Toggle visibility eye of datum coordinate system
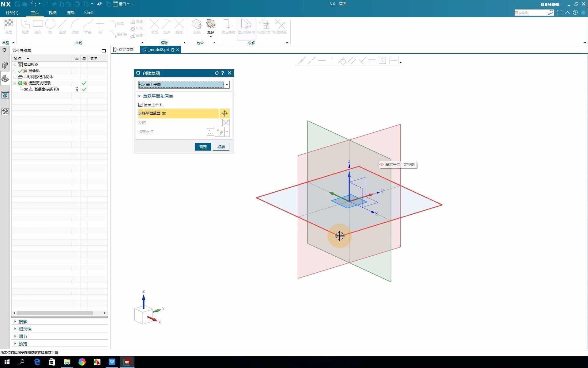Viewport: 588px width, 368px height. [26, 89]
